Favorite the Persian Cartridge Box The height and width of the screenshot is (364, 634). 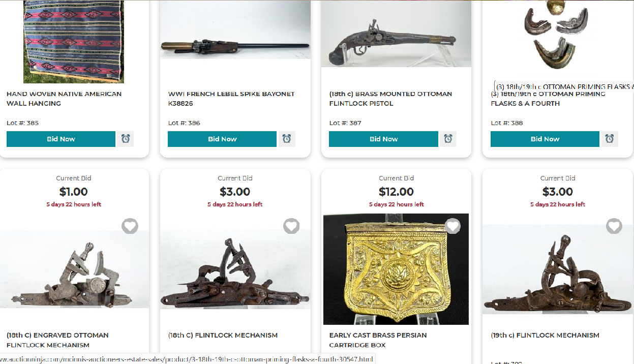[452, 226]
